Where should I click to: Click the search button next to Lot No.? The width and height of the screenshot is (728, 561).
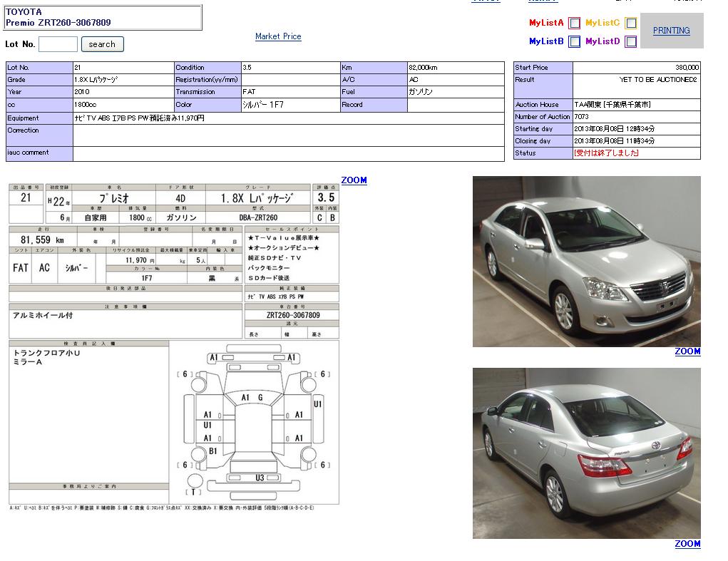pyautogui.click(x=102, y=44)
